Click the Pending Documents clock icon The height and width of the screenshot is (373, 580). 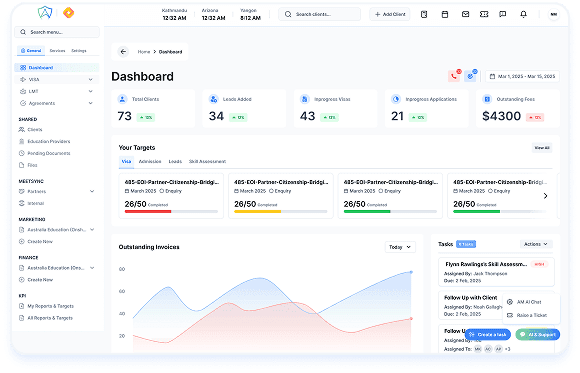pos(21,153)
